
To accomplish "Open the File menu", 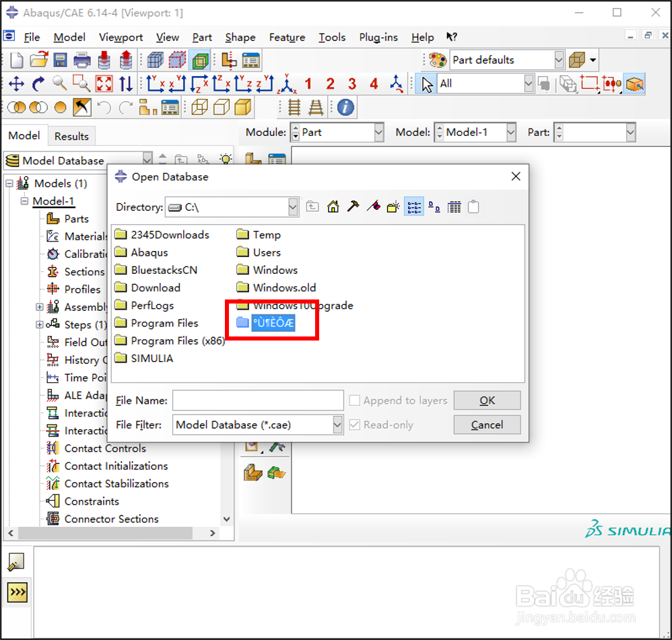I will (x=31, y=37).
